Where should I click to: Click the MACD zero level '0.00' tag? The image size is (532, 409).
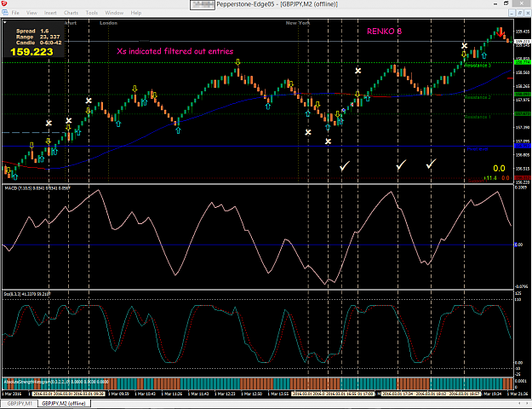(518, 245)
